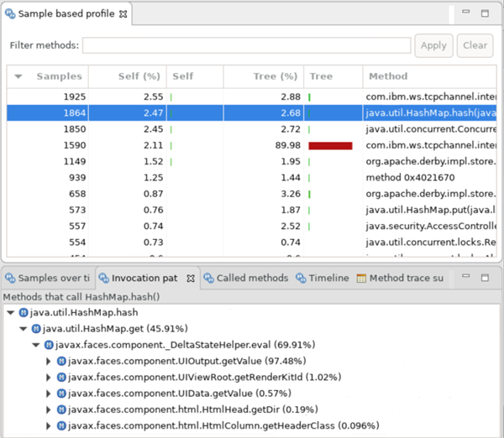
Task: Click the Method trace table icon
Action: tap(361, 279)
